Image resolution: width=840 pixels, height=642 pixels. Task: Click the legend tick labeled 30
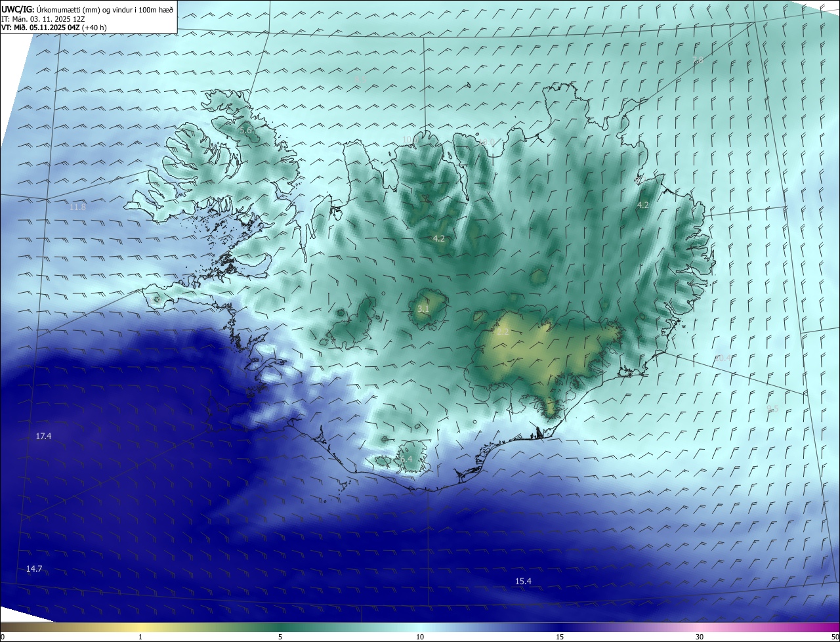700,637
